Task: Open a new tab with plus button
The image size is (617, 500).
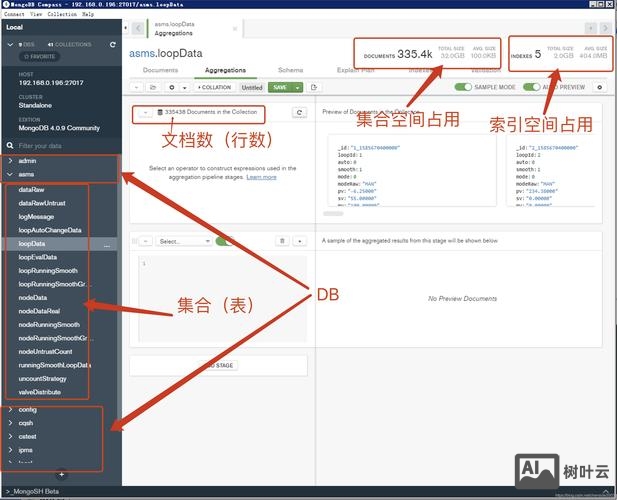Action: click(591, 28)
